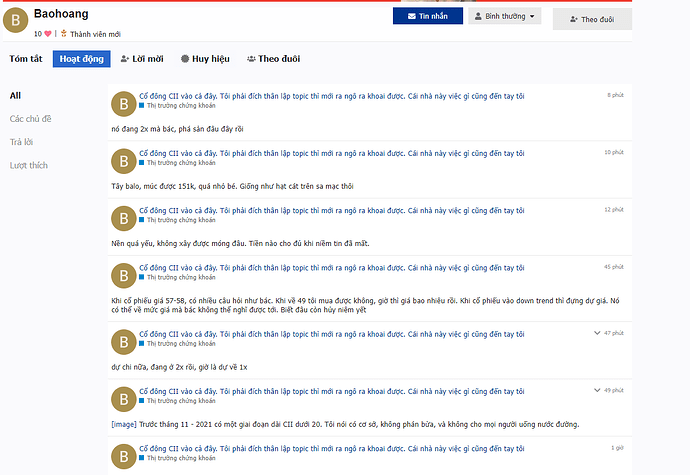This screenshot has width=690, height=475.
Task: Click the heart icon beside the count 10
Action: tap(48, 33)
